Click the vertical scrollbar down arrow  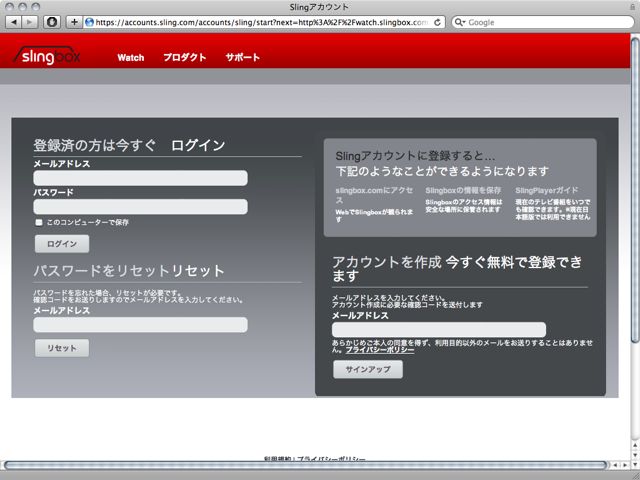(x=635, y=454)
